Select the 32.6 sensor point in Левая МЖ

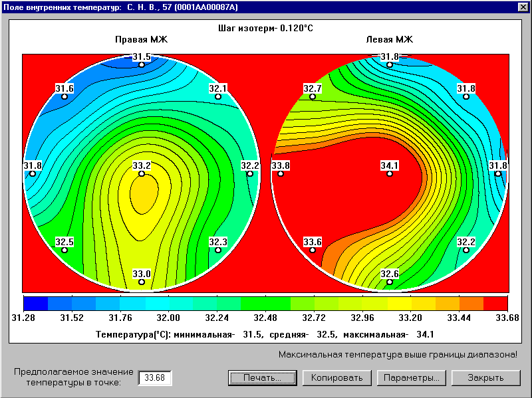pos(390,282)
